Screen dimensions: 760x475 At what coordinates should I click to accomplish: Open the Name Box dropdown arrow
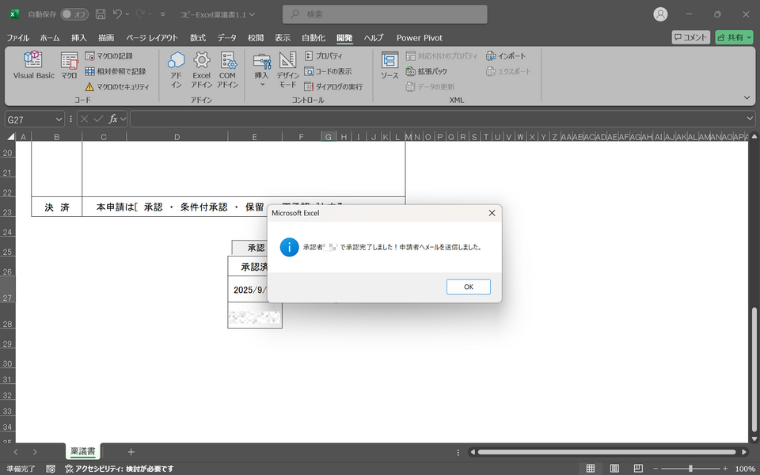pos(59,119)
